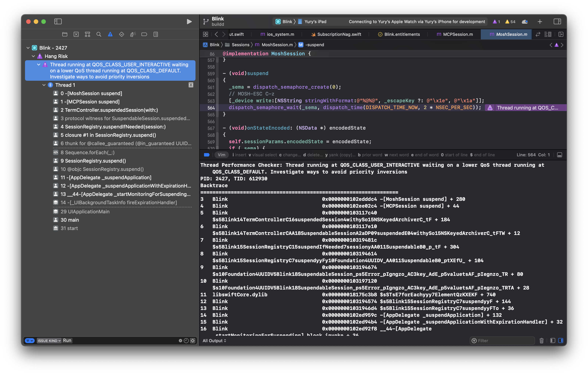Open the Project navigator folder icon
This screenshot has width=588, height=374.
[65, 34]
